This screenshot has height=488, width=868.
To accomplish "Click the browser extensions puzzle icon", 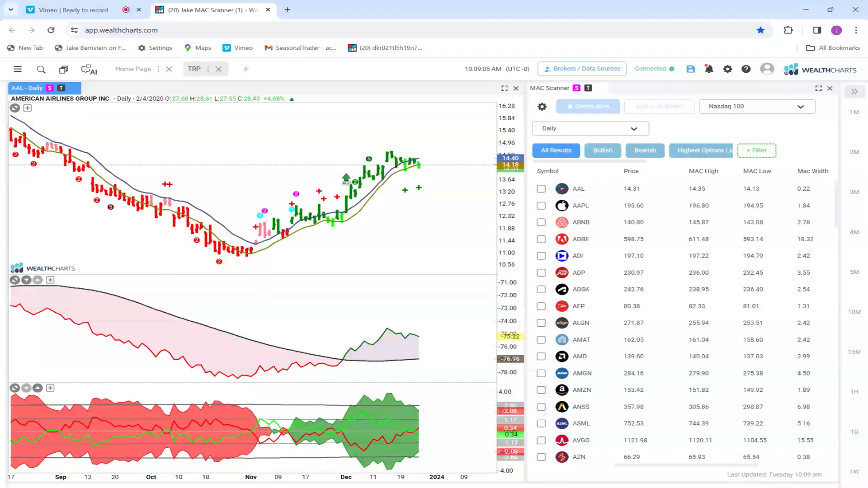I will coord(788,30).
